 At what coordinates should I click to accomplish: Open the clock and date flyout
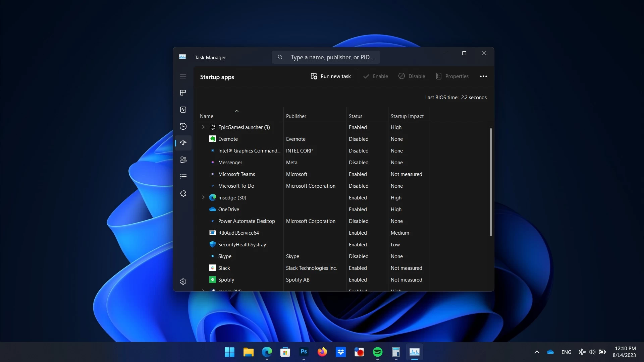click(x=624, y=352)
